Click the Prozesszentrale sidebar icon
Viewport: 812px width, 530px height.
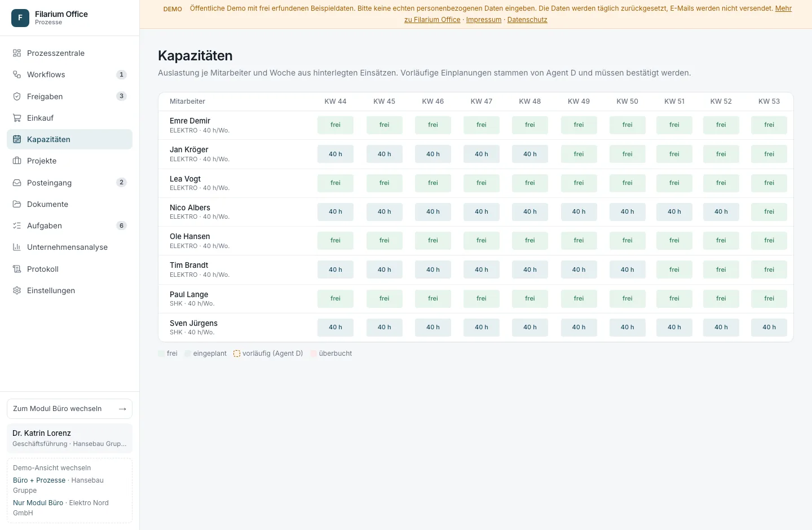click(x=17, y=53)
